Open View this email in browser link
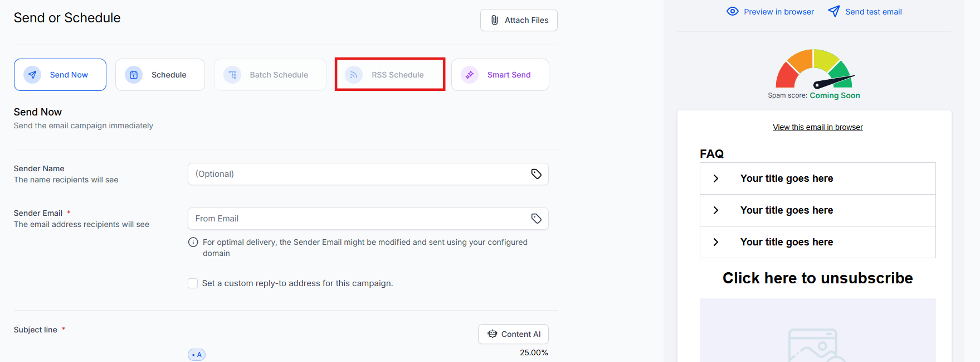Screen dimensions: 980x362 (x=817, y=127)
